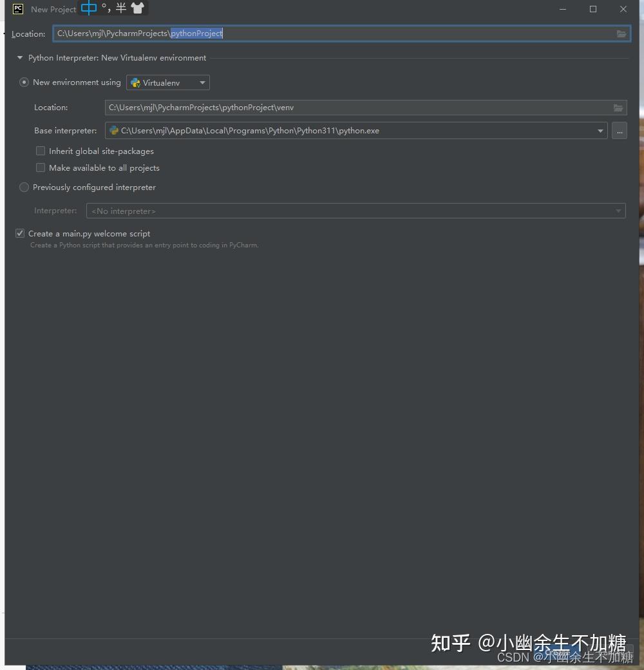Open the folder browser for project Location

point(621,33)
